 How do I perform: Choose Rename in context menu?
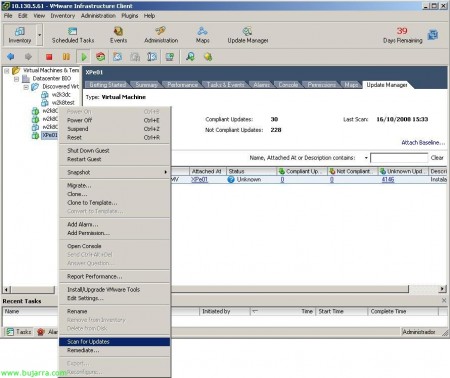(x=115, y=311)
